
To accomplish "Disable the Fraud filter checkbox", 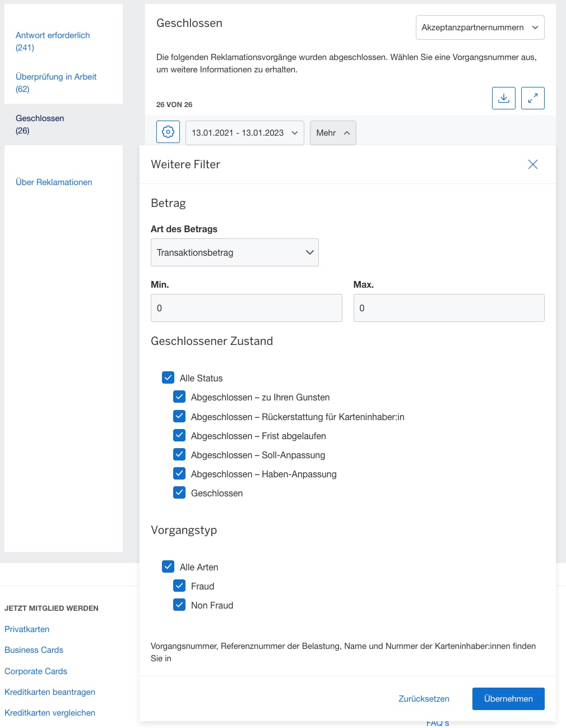I will click(179, 586).
